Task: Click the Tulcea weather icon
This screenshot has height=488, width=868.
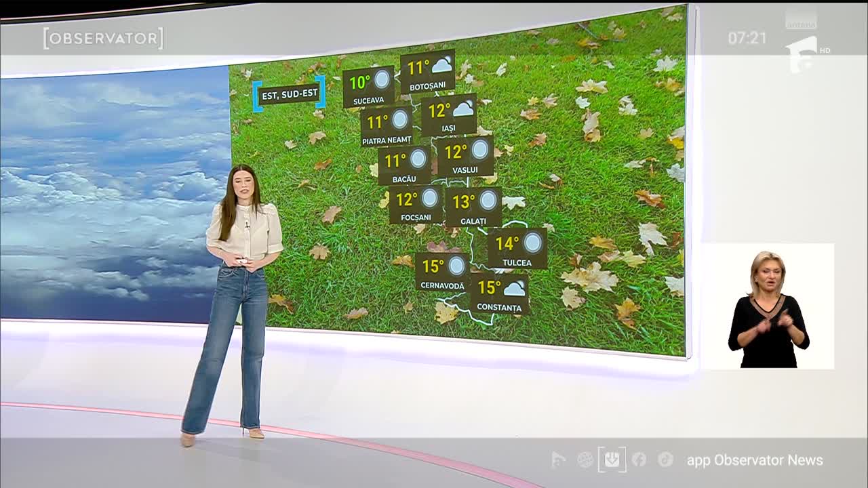Action: pyautogui.click(x=533, y=243)
